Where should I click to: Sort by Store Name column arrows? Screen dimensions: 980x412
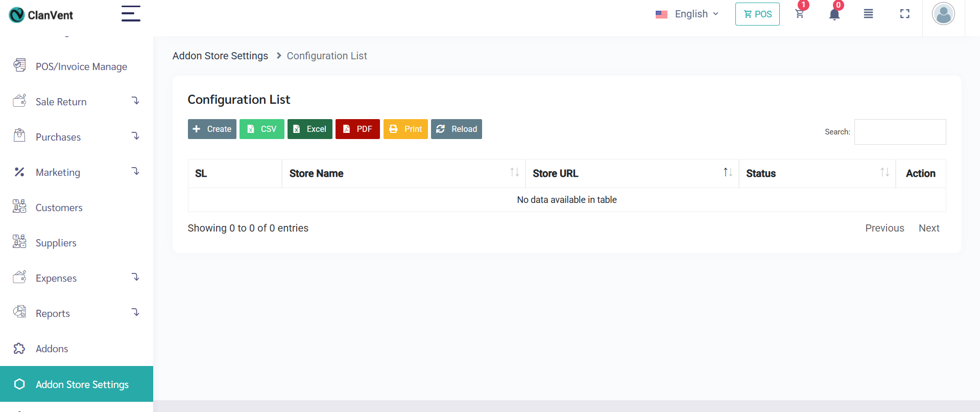click(x=514, y=172)
